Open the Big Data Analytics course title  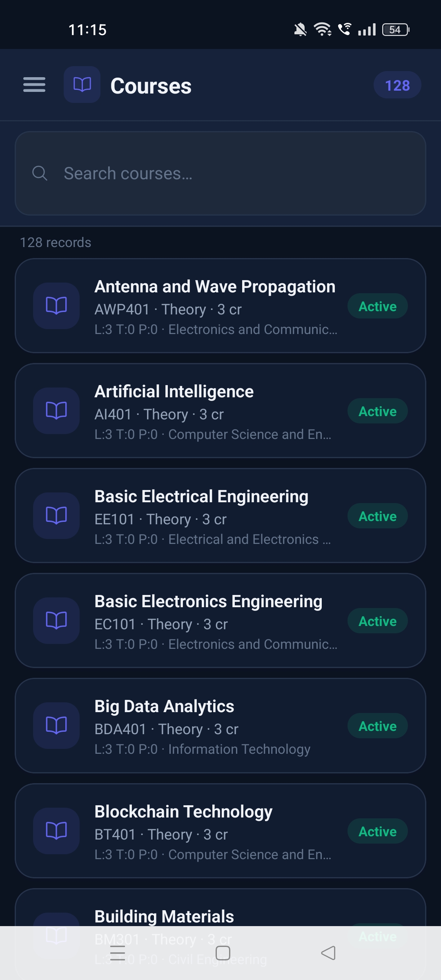click(x=164, y=706)
